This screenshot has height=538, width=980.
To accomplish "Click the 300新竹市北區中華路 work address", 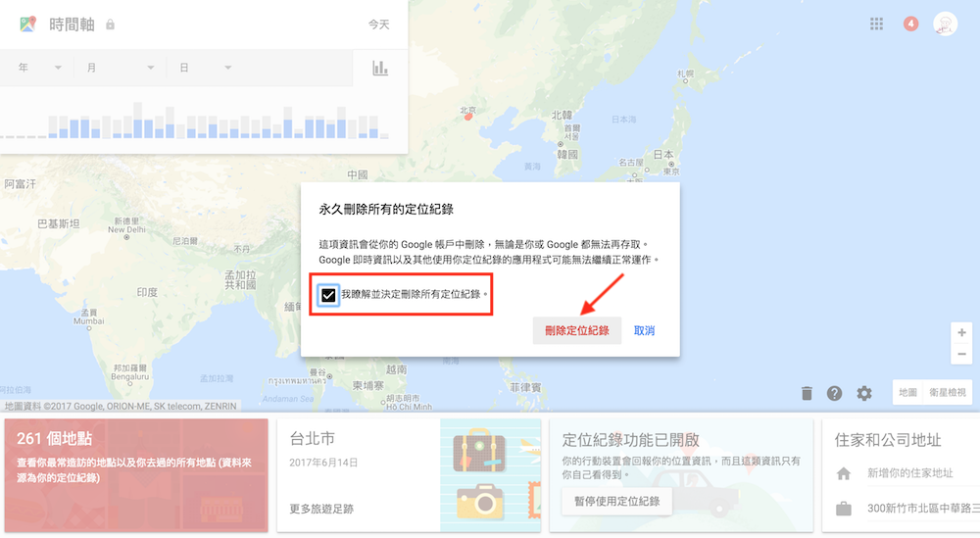I will 923,508.
